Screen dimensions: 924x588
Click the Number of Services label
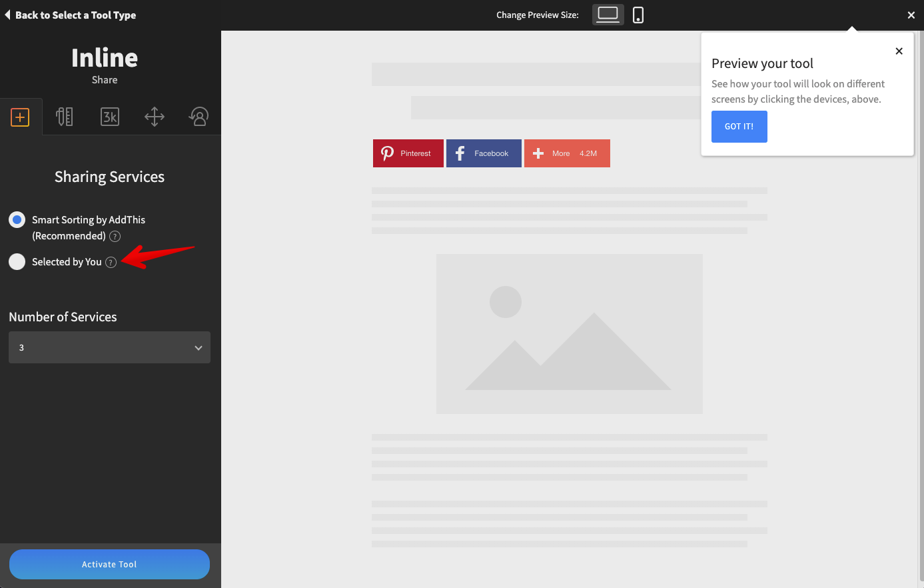(x=63, y=317)
